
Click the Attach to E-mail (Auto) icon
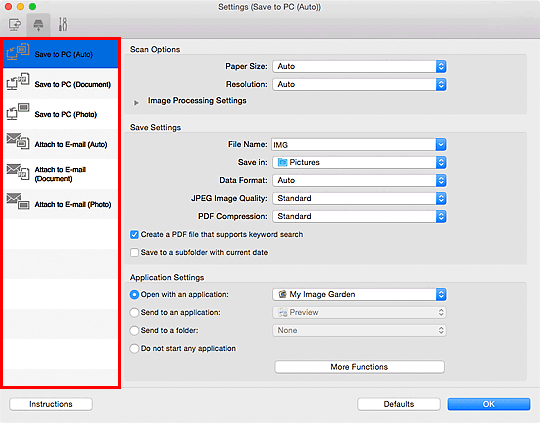pyautogui.click(x=18, y=141)
